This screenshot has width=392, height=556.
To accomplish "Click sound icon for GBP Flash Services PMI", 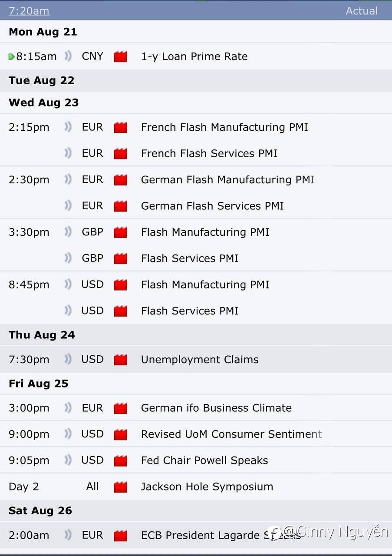I will [x=68, y=258].
